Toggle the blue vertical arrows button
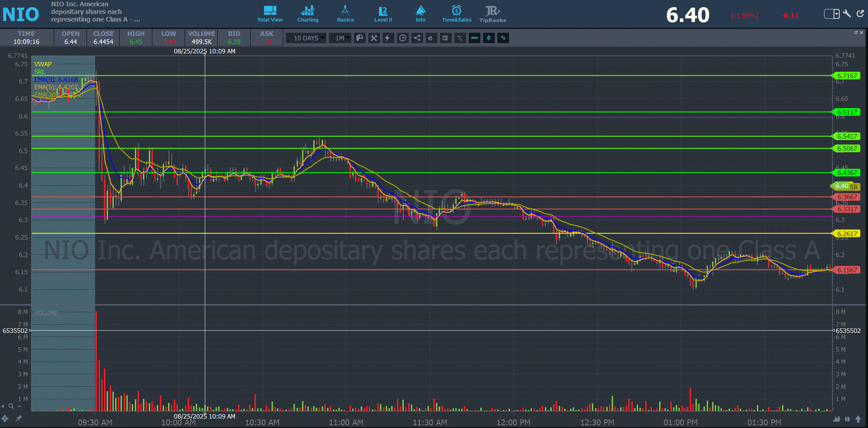Image resolution: width=868 pixels, height=428 pixels. pyautogui.click(x=488, y=38)
